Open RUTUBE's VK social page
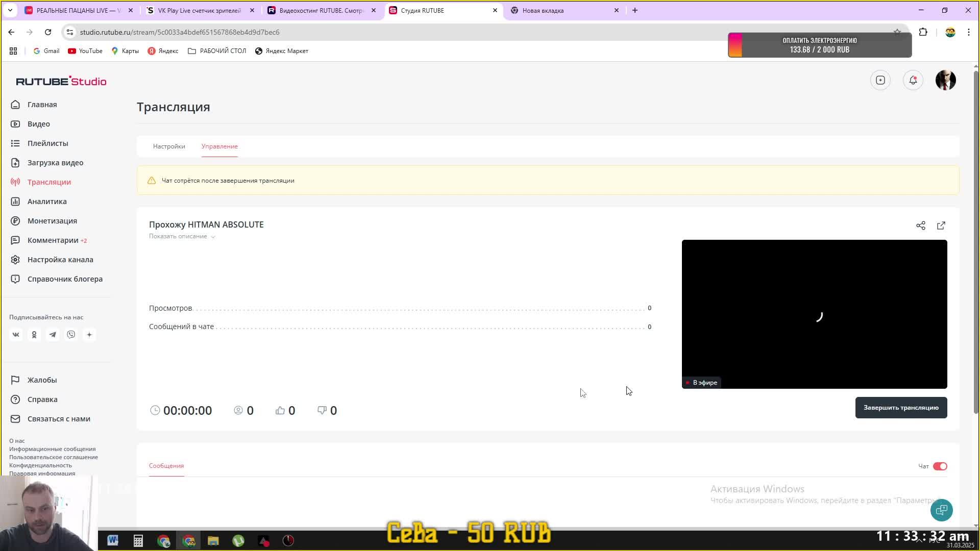This screenshot has width=980, height=551. [x=16, y=335]
